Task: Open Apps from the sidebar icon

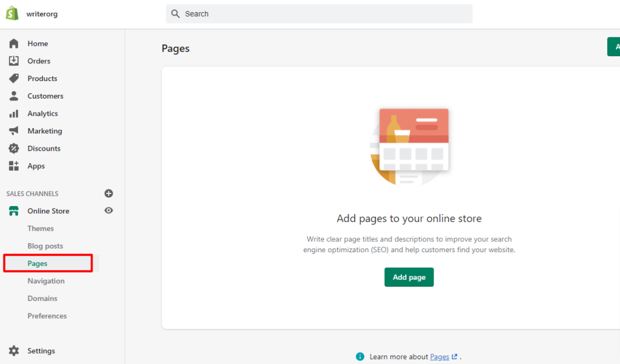Action: point(14,166)
